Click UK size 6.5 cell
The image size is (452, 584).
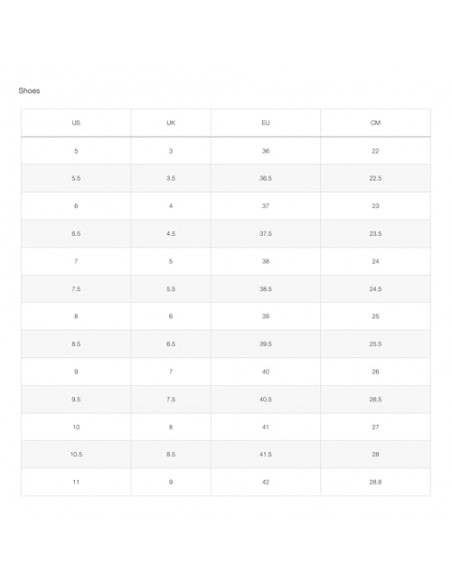tap(171, 344)
